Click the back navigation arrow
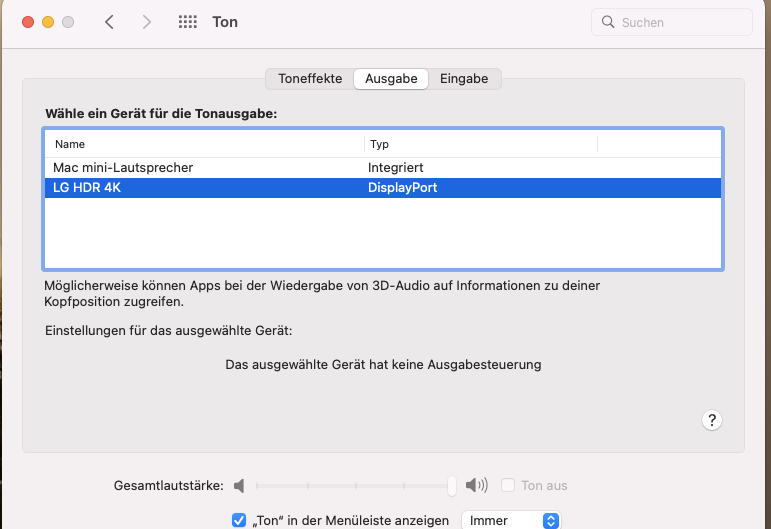The image size is (771, 529). click(x=109, y=22)
